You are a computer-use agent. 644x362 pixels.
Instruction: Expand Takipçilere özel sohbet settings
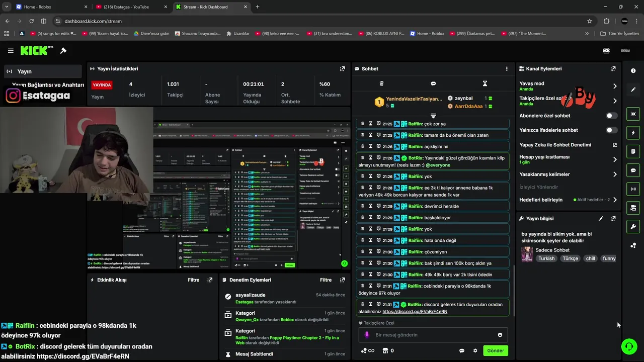click(x=614, y=101)
